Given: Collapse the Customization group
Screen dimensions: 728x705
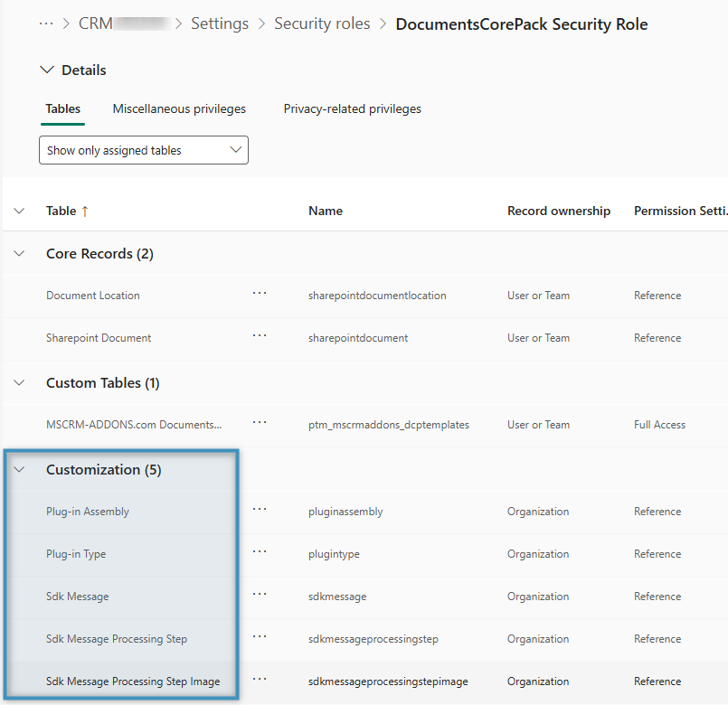Looking at the screenshot, I should coord(20,470).
